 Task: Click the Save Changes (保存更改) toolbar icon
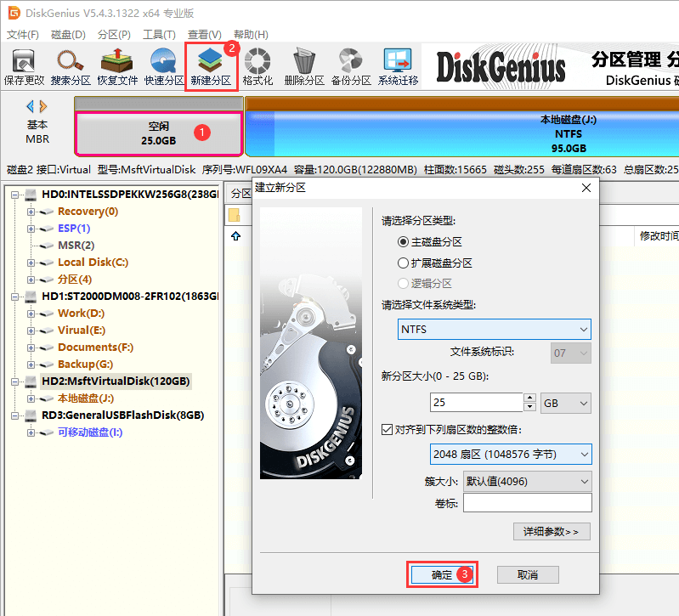click(24, 66)
